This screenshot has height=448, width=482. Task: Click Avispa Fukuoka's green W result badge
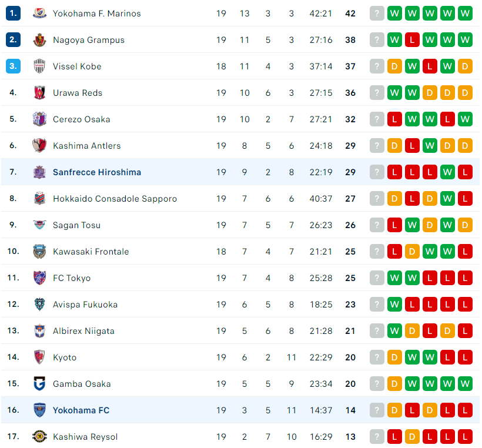click(x=394, y=304)
